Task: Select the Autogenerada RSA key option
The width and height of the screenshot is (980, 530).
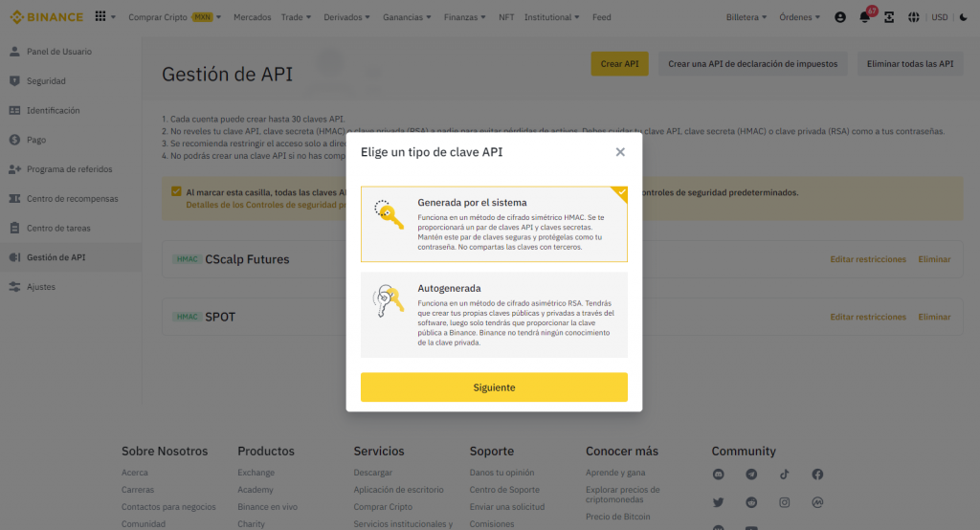Action: point(494,315)
